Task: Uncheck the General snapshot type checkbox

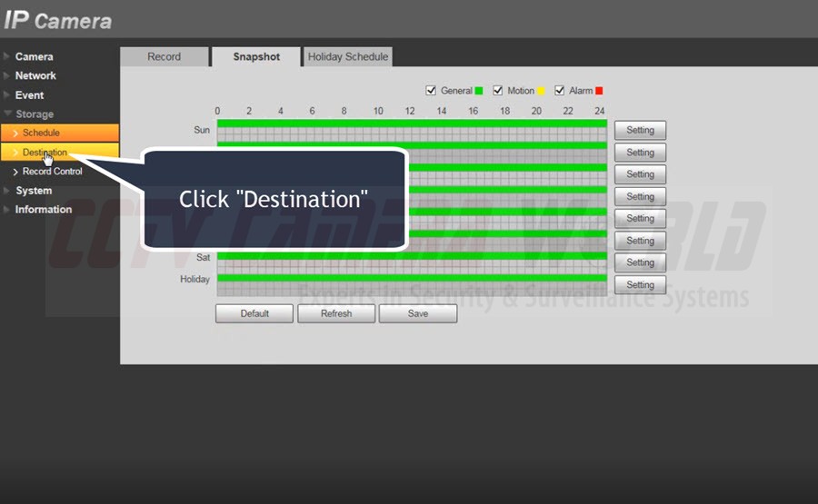Action: (x=432, y=91)
